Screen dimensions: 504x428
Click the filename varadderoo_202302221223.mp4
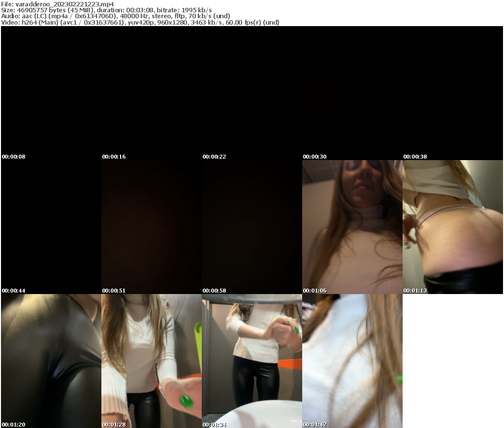[64, 3]
